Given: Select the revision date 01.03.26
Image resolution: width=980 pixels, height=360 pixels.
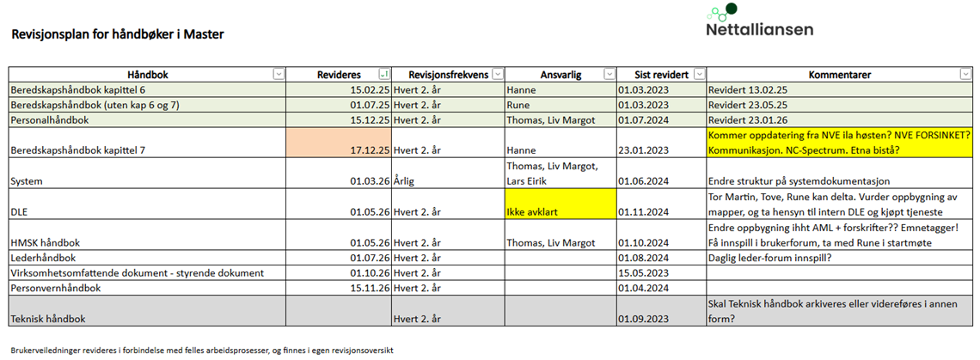Looking at the screenshot, I should pos(339,173).
